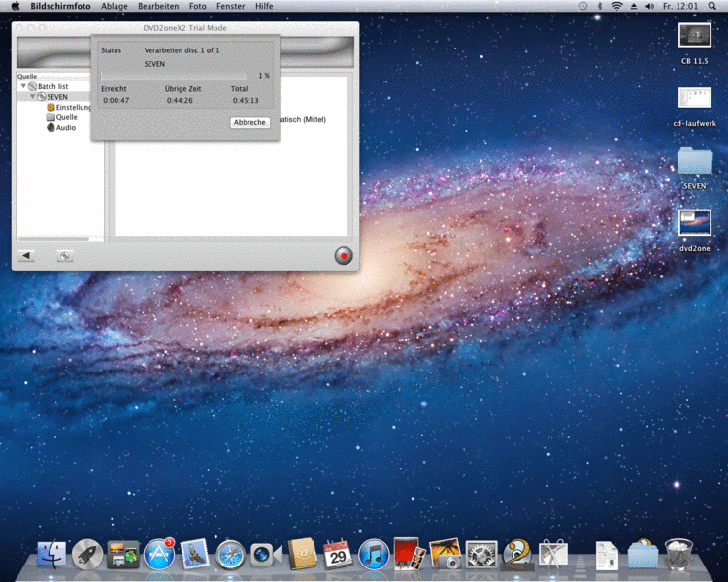The height and width of the screenshot is (582, 728).
Task: Open the Screenshot scissors app in Dock
Action: pos(552,554)
